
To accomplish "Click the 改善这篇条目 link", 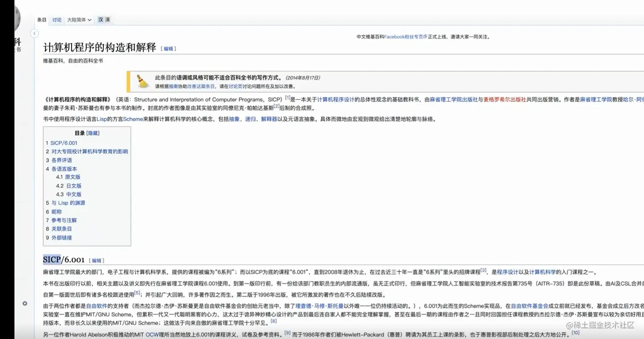I will pyautogui.click(x=201, y=86).
